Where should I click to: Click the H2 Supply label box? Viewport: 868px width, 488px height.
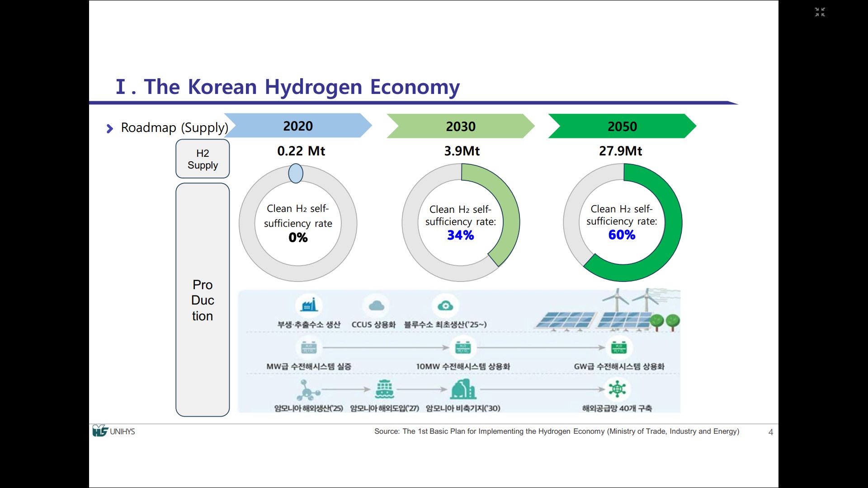pyautogui.click(x=203, y=159)
